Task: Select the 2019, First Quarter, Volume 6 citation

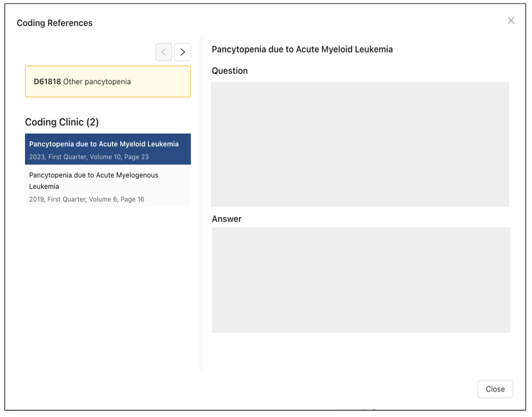Action: coord(87,199)
